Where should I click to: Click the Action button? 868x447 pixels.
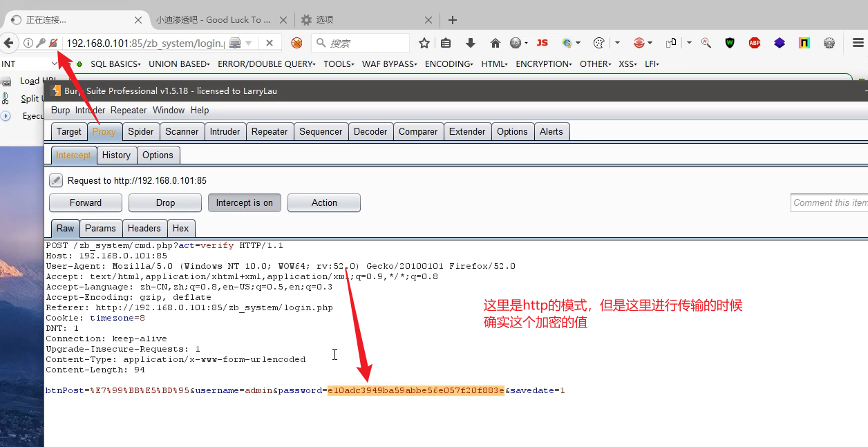coord(324,202)
